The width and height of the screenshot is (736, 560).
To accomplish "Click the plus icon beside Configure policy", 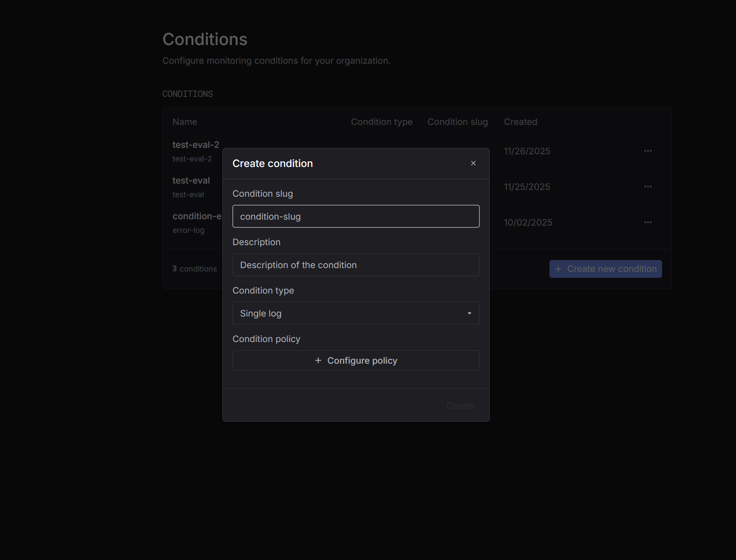I will (318, 361).
